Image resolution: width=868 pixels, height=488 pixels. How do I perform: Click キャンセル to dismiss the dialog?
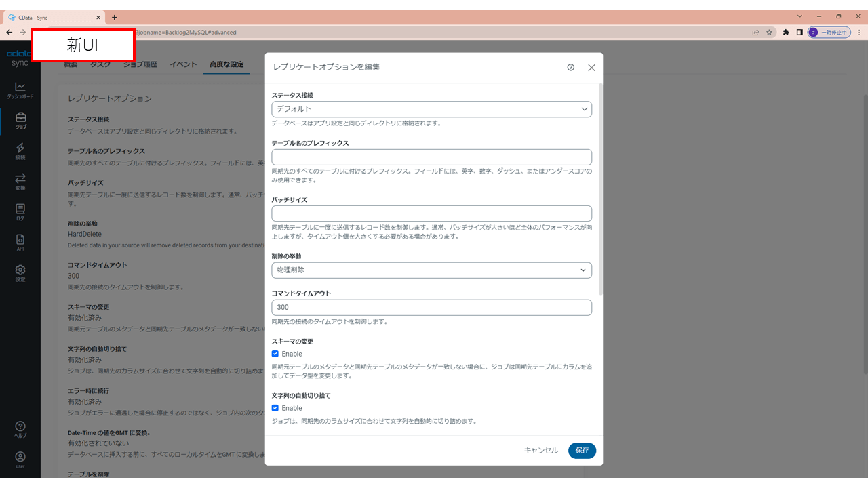pyautogui.click(x=541, y=450)
